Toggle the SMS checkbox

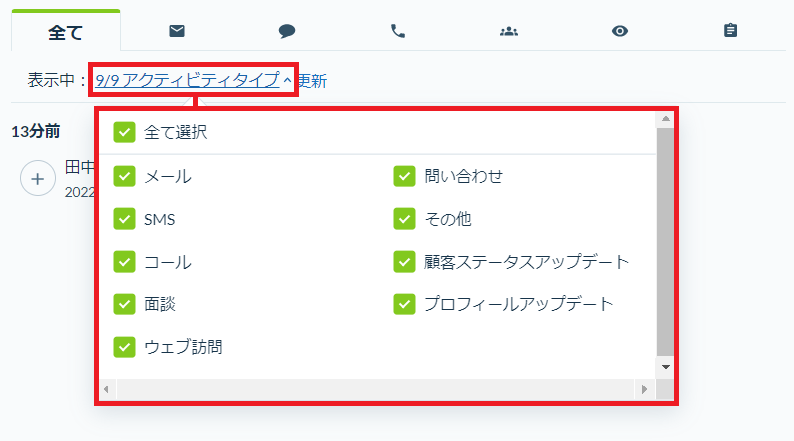click(124, 219)
